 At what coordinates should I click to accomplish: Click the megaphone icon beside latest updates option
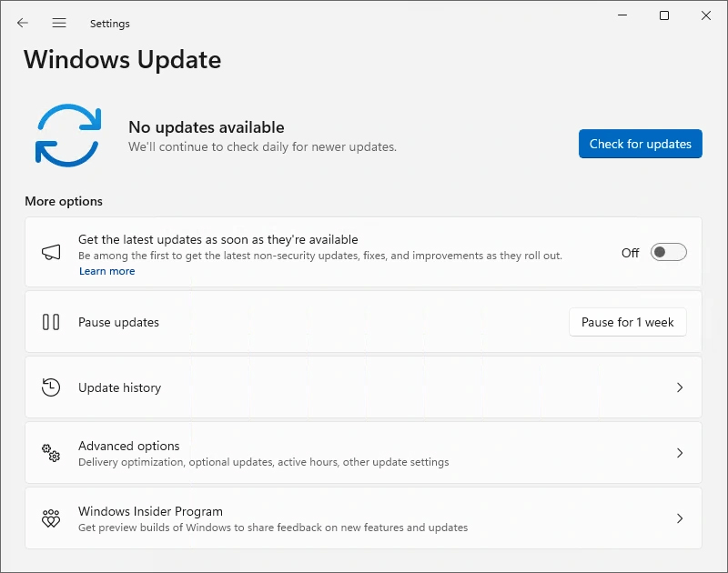point(50,253)
